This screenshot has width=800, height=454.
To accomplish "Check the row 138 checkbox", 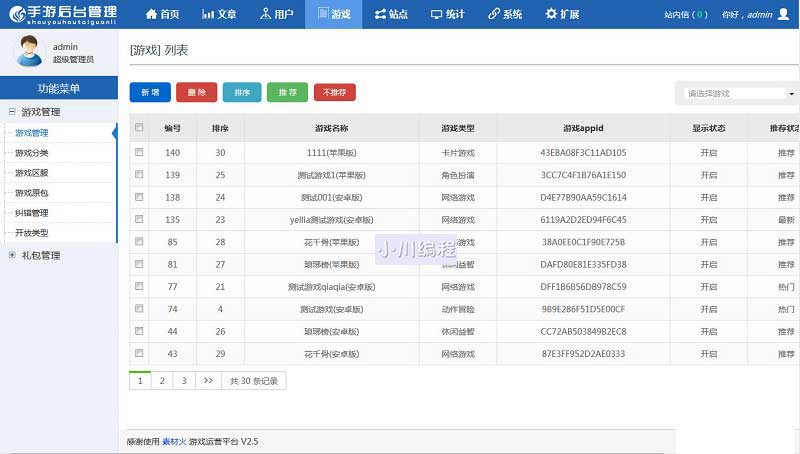I will point(139,197).
